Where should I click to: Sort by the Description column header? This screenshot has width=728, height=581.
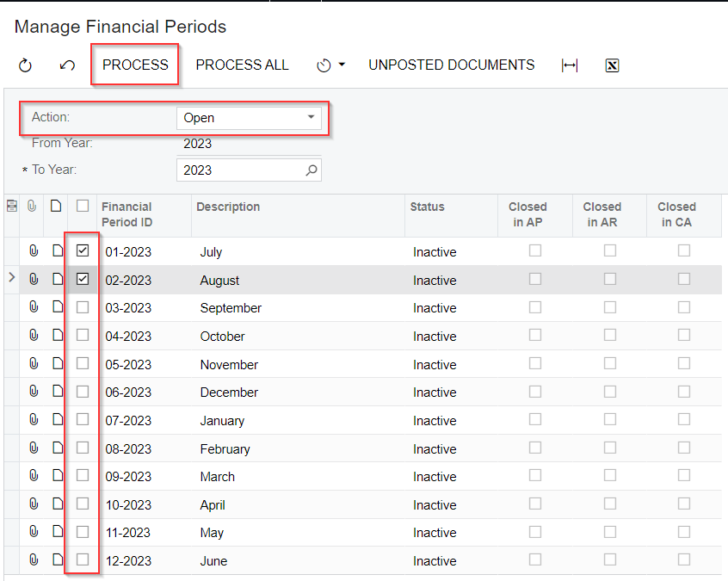(x=228, y=207)
